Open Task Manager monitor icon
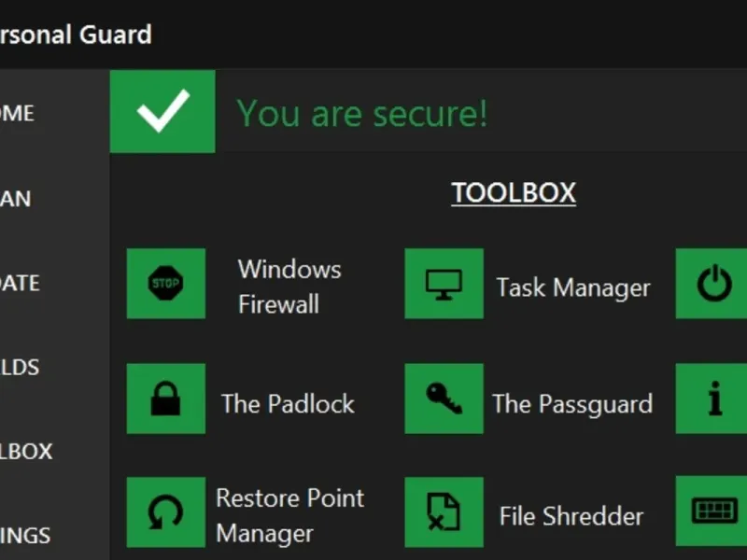 click(444, 283)
